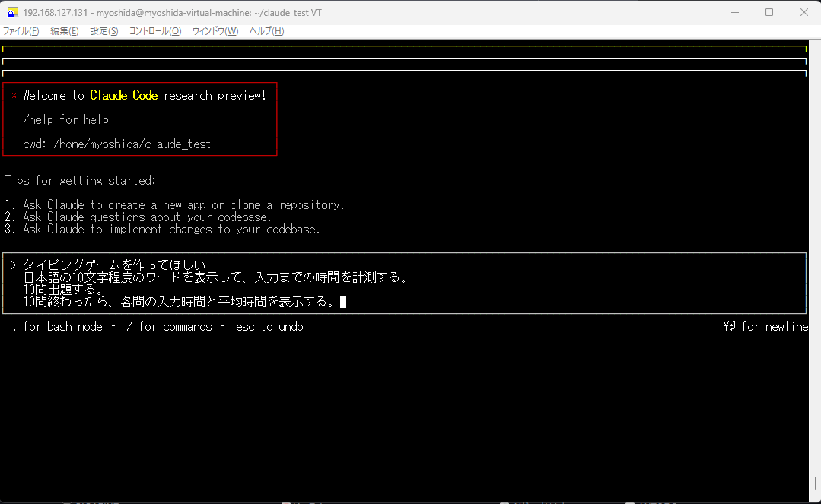This screenshot has height=504, width=821.
Task: Click the window title text "192.168.127.131"
Action: pyautogui.click(x=55, y=13)
